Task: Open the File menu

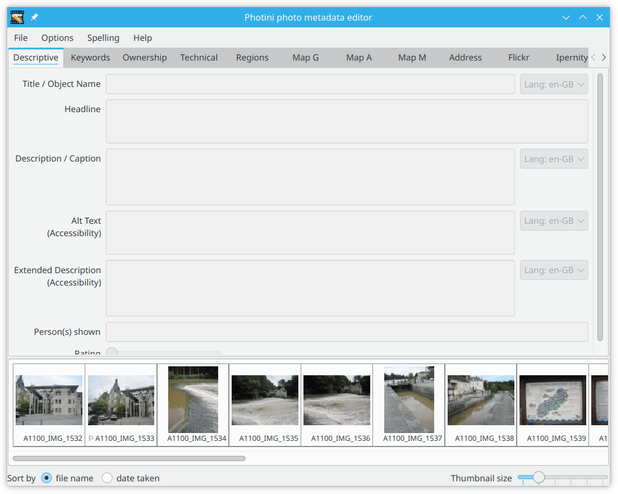Action: click(x=20, y=38)
